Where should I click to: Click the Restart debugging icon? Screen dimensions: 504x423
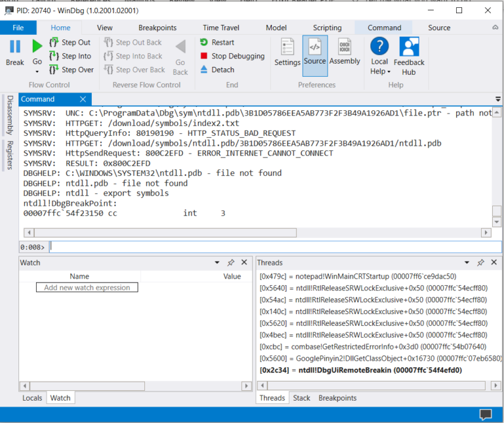coord(204,43)
